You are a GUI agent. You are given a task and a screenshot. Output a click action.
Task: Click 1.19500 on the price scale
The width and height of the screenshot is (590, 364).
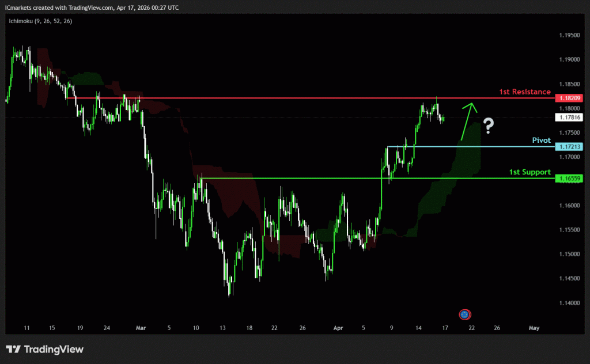[x=569, y=36]
